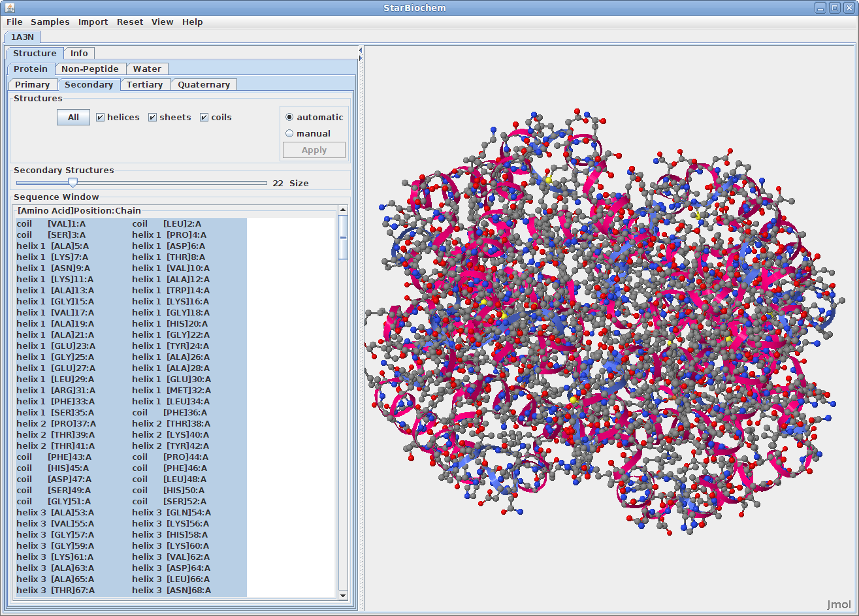Select the automatic radio button
This screenshot has width=859, height=616.
tap(289, 118)
